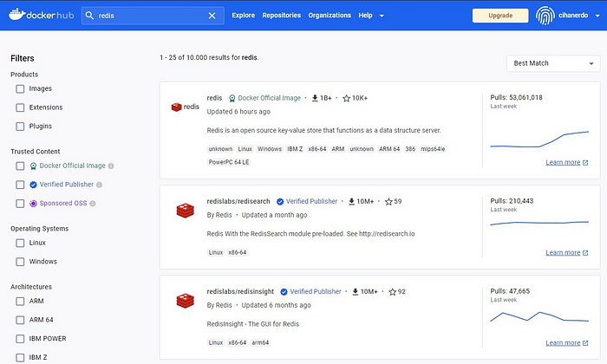
Task: Click the redislabs/redisinsight cube logo
Action: [x=185, y=301]
